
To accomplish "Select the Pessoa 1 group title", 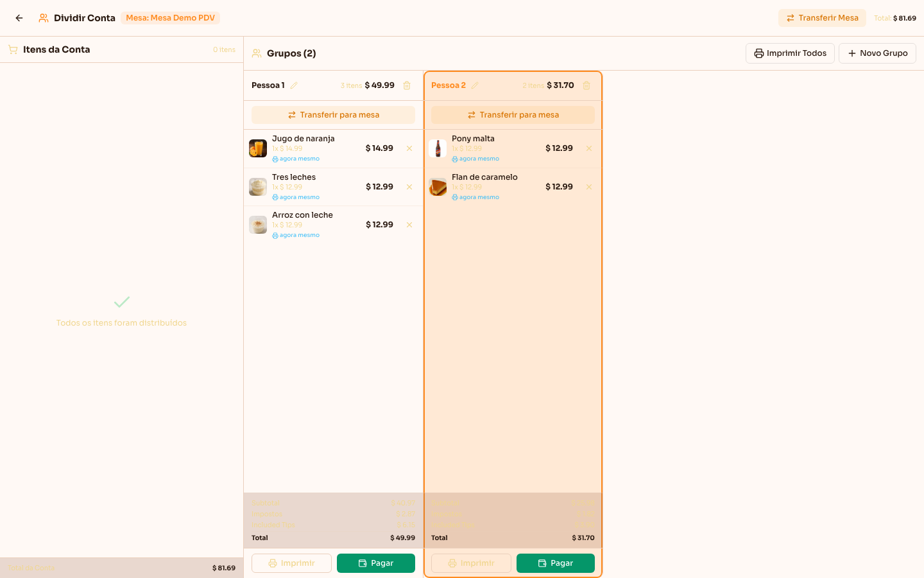I will click(268, 85).
